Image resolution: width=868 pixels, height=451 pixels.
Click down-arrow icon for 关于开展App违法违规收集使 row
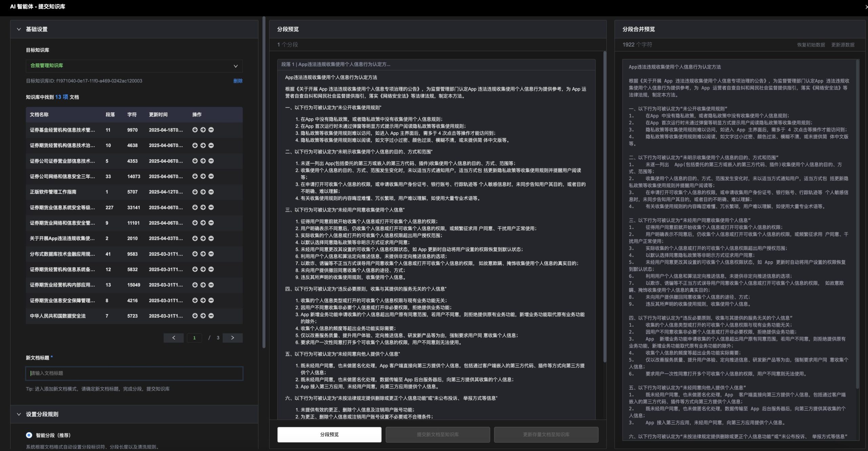click(x=195, y=238)
